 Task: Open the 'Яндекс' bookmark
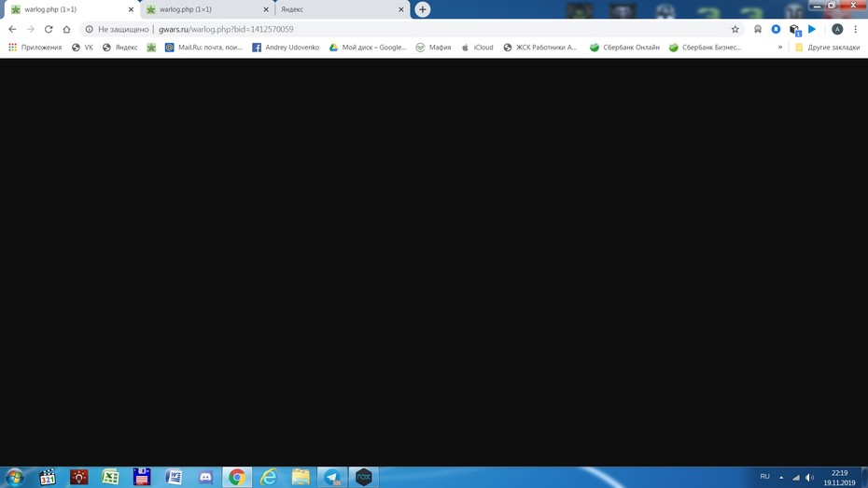click(120, 47)
